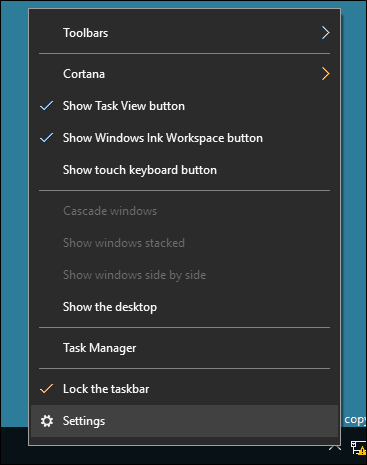Screen dimensions: 367x465
Task: Toggle Show Windows Ink Workspace button
Action: click(184, 138)
